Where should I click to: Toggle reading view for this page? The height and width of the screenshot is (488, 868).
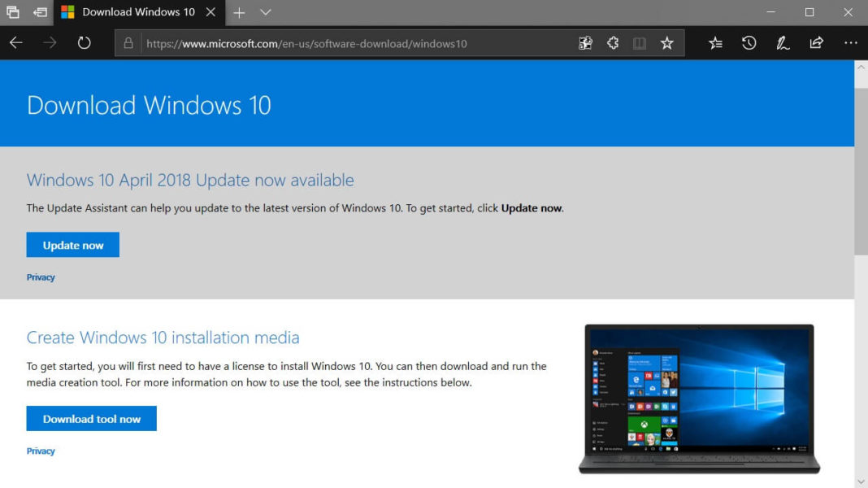click(639, 42)
